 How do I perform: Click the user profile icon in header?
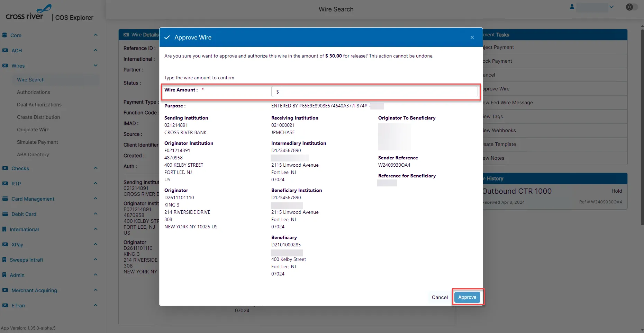tap(572, 7)
